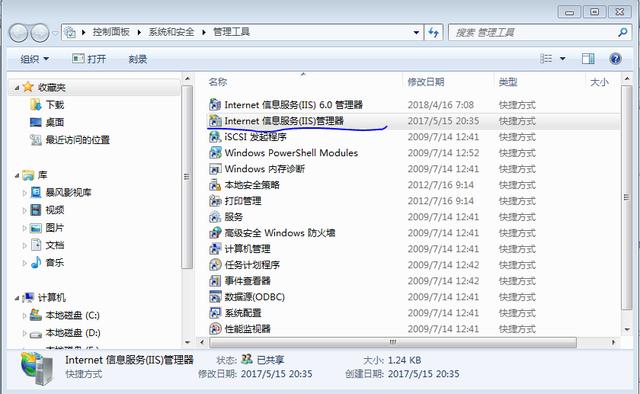This screenshot has width=640, height=394.
Task: Open the 组织 dropdown menu
Action: [35, 59]
